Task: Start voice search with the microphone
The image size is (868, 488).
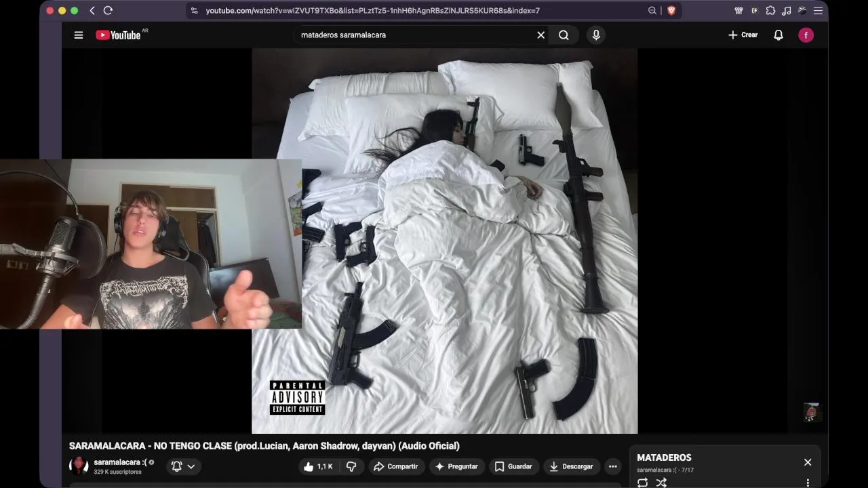Action: (596, 35)
